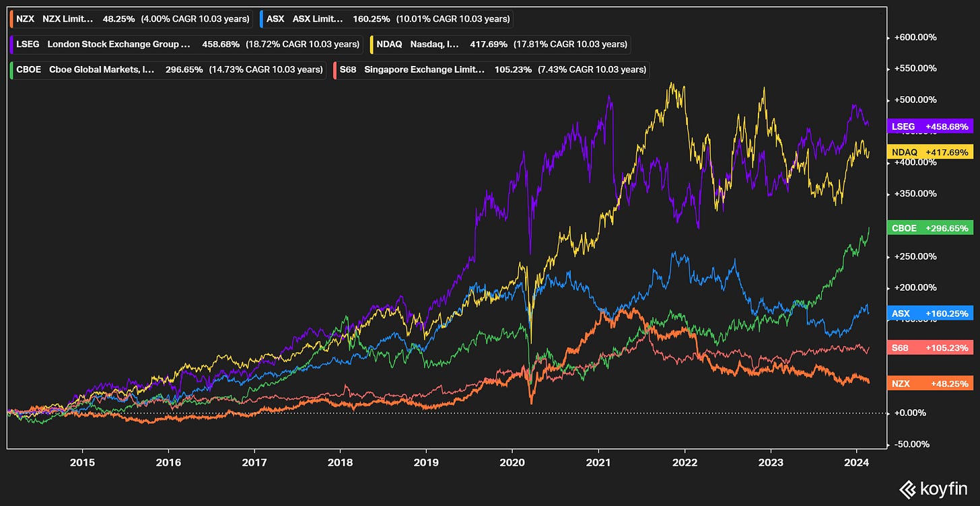
Task: Click the 18.72% CAGR text for LSEG
Action: pos(303,44)
